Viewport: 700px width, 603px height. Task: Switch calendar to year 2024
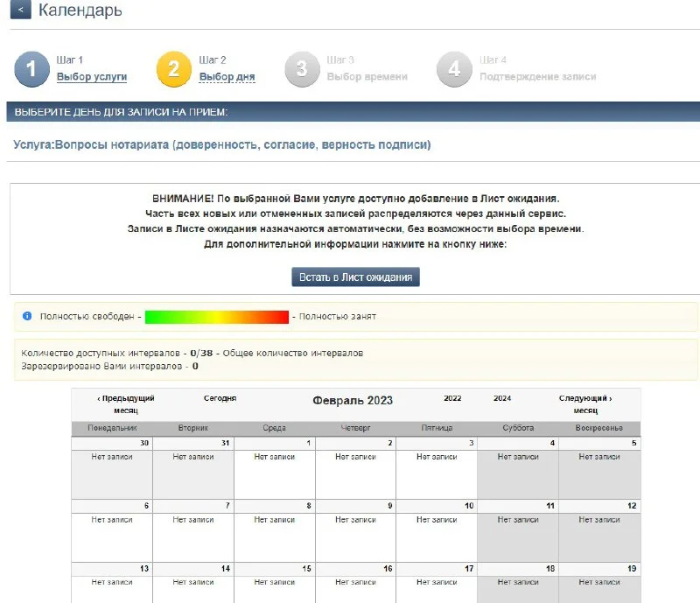(x=502, y=398)
